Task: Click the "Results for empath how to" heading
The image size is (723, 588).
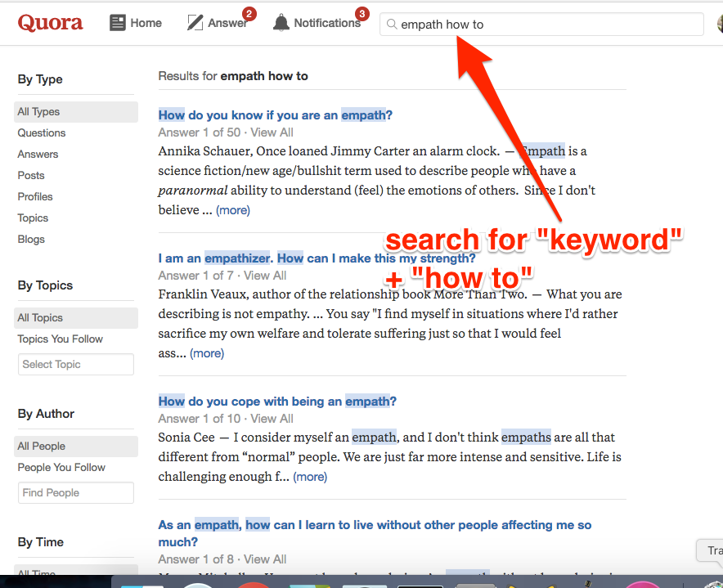Action: (233, 75)
